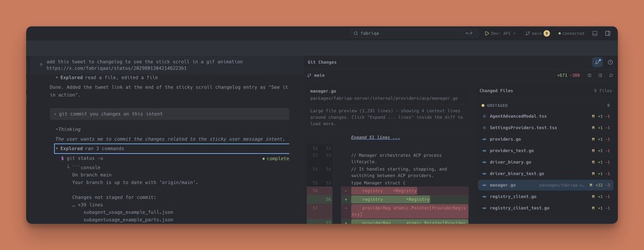644x250 pixels.
Task: Click the 'manager.go' diff file header
Action: [323, 91]
